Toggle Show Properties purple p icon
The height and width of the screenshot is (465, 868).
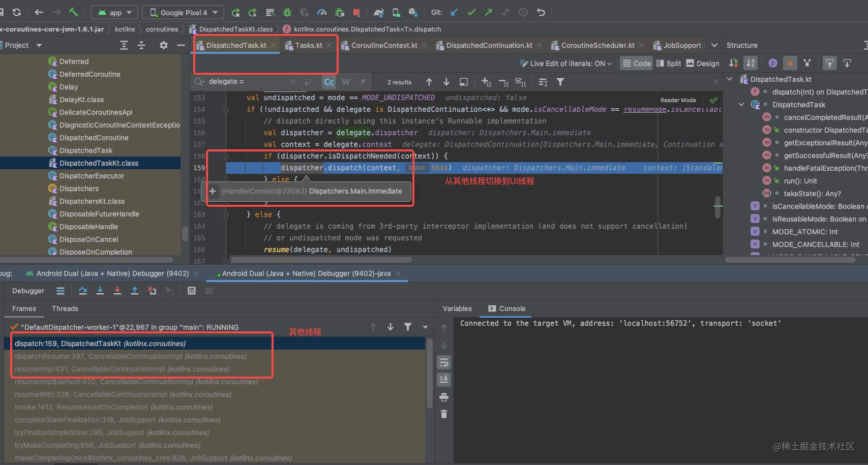click(773, 63)
